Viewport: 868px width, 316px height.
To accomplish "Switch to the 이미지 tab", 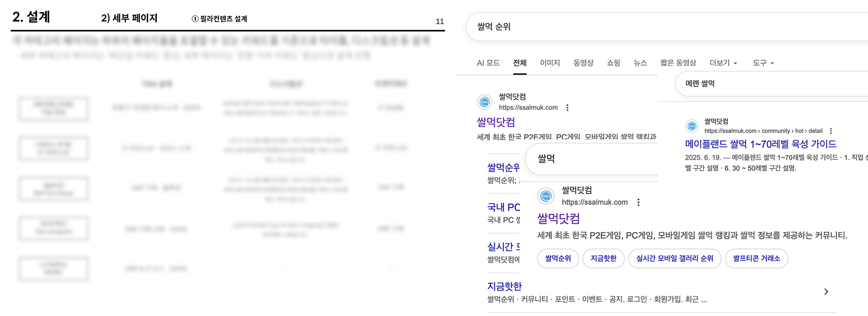I will [x=550, y=63].
